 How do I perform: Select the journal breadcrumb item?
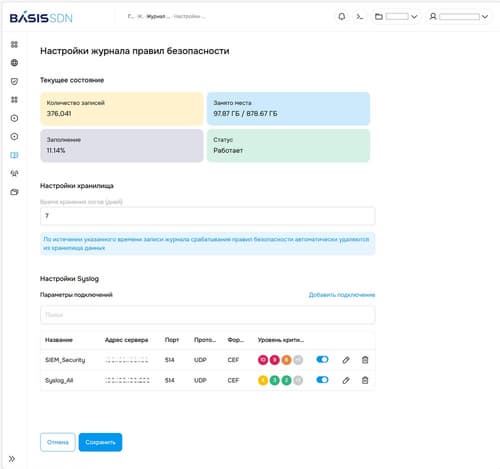(158, 16)
